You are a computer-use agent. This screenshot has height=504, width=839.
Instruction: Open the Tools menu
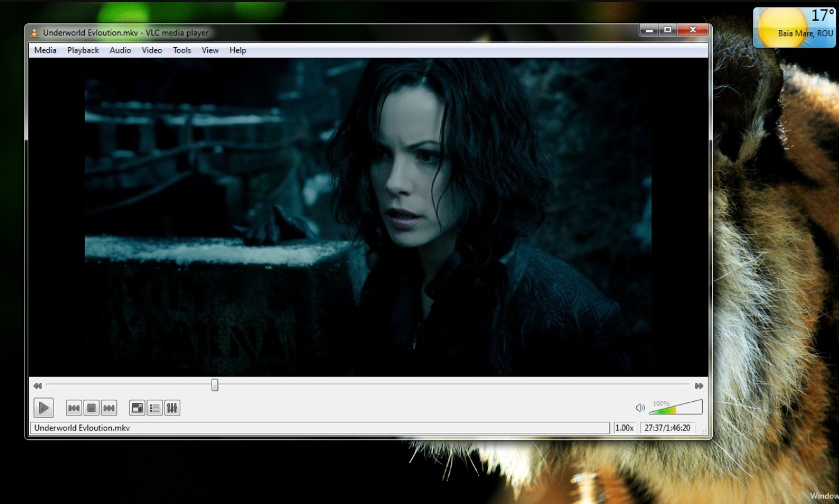click(182, 50)
